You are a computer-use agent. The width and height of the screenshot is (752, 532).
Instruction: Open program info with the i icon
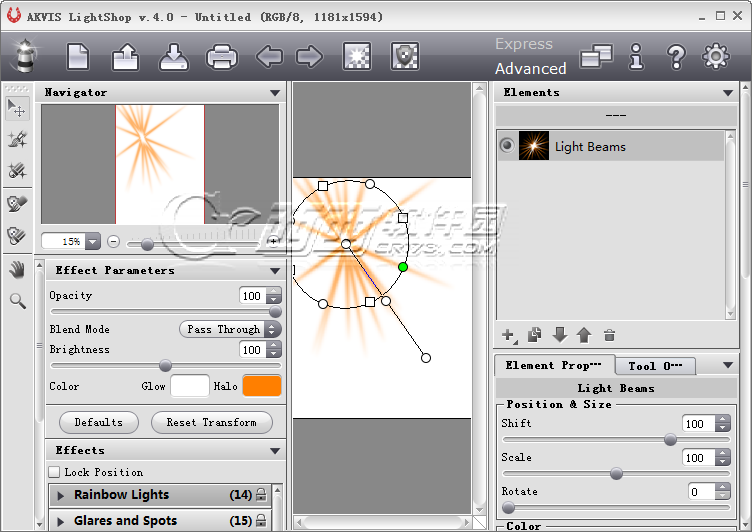tap(636, 57)
